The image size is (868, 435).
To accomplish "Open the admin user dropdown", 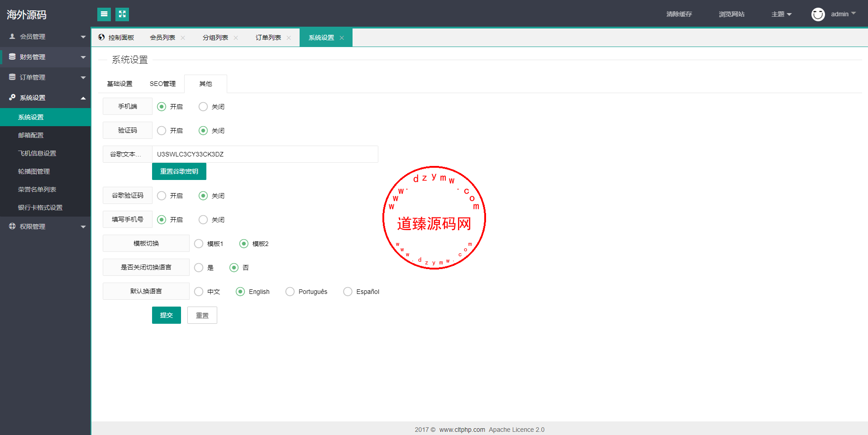I will coord(843,14).
